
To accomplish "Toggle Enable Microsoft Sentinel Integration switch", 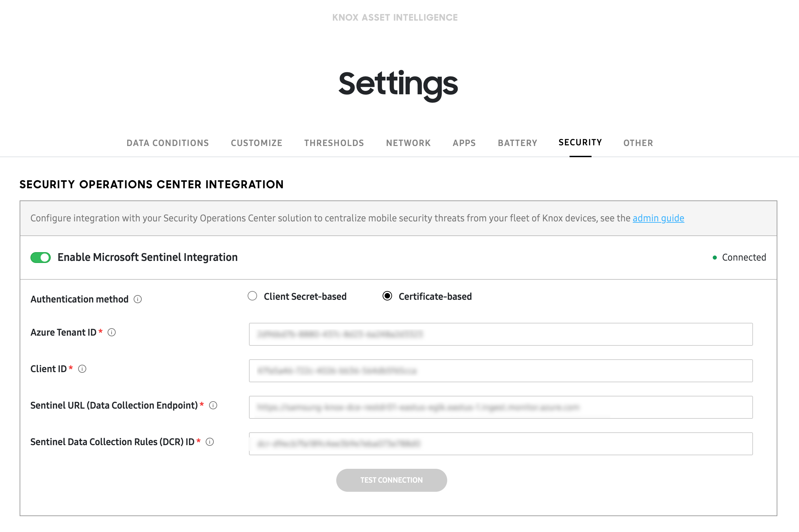I will [x=41, y=258].
